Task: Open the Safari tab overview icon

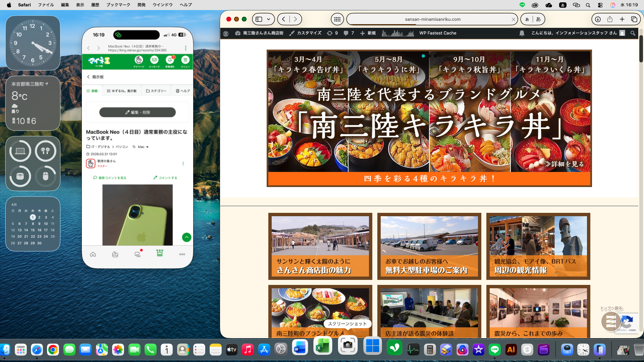Action: coord(634,19)
